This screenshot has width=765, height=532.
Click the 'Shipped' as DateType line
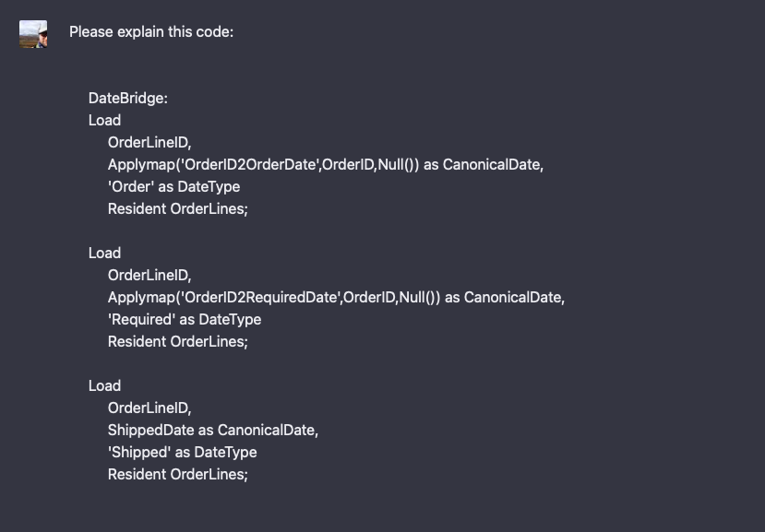coord(182,453)
